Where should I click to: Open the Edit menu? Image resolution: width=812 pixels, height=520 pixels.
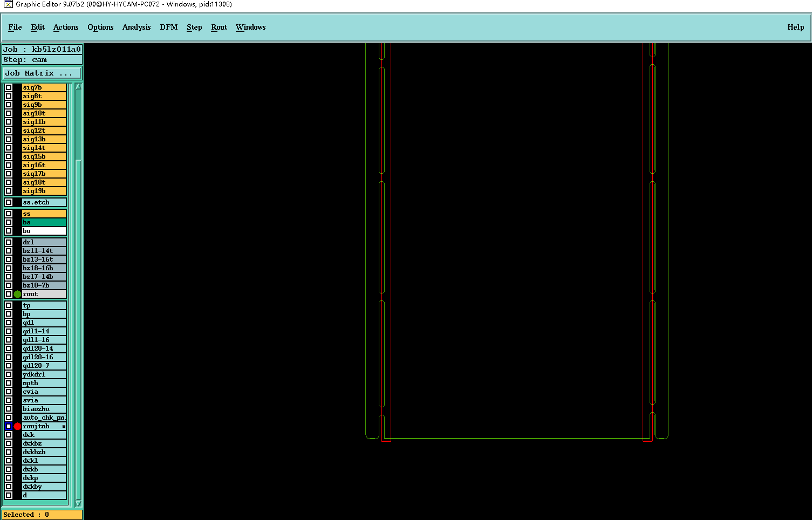pyautogui.click(x=38, y=28)
